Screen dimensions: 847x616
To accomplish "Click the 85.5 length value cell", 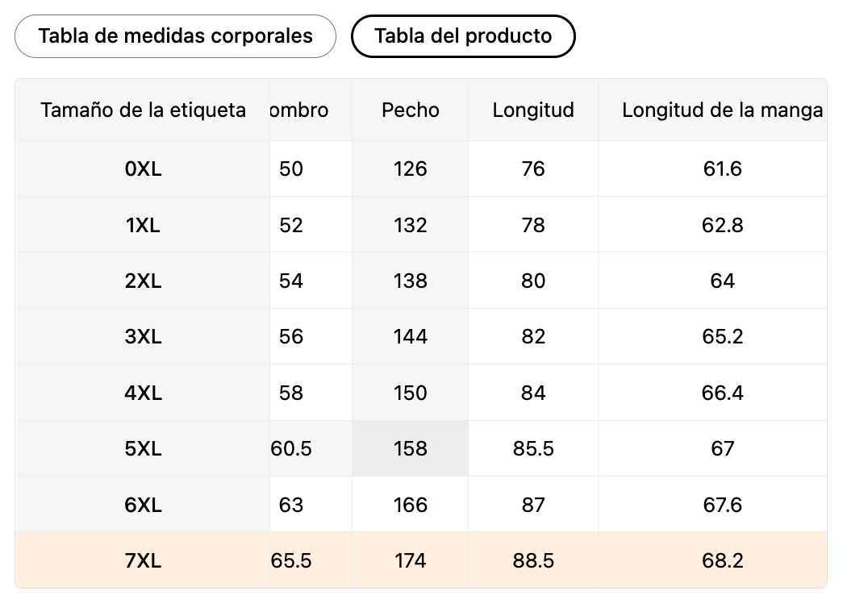I will [533, 448].
